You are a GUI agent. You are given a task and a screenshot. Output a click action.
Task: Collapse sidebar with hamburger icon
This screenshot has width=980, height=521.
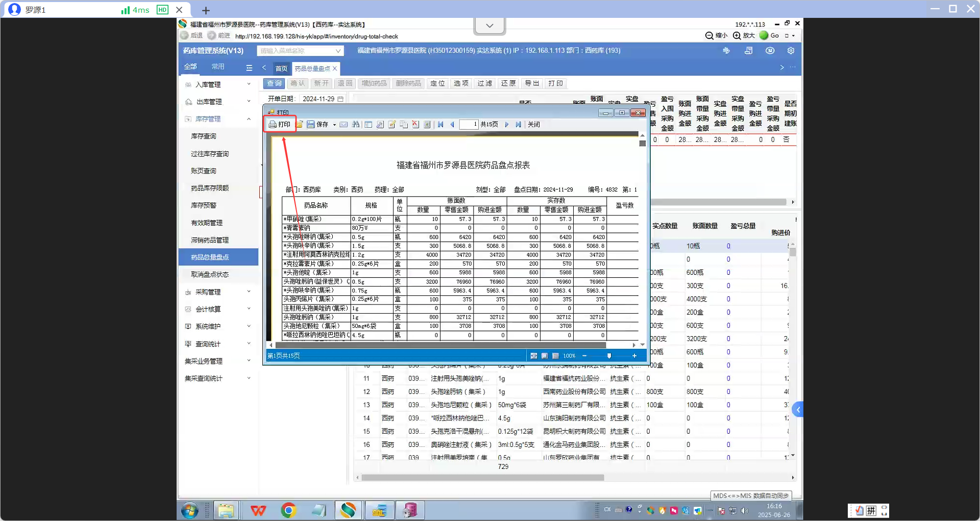pyautogui.click(x=249, y=67)
